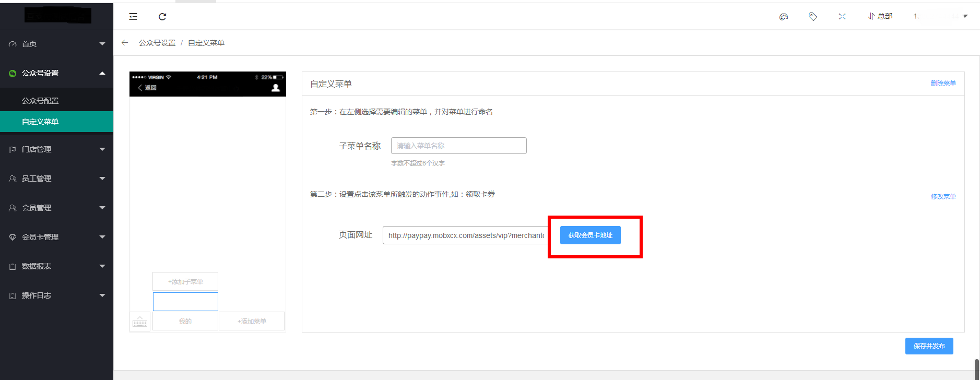Screen dimensions: 980x380
Task: Click the 获取会员卡地址 button
Action: click(x=591, y=235)
